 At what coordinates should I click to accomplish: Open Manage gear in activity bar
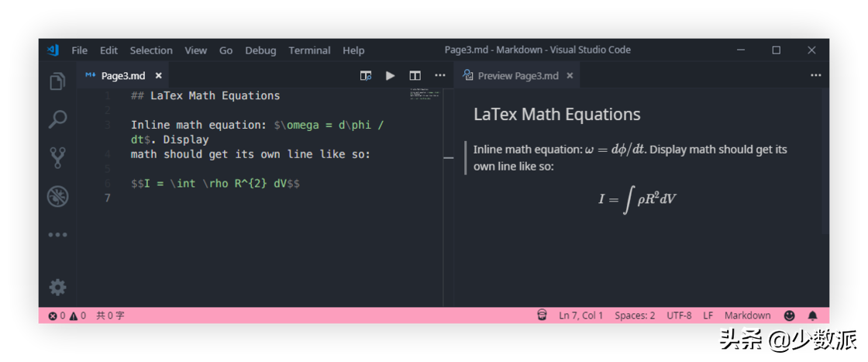coord(57,288)
